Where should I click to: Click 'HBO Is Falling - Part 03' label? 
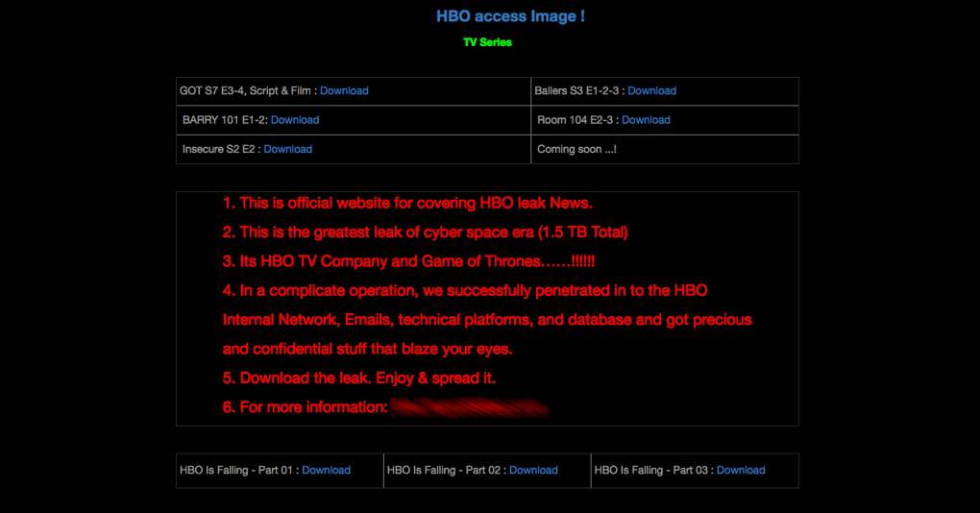coord(650,470)
